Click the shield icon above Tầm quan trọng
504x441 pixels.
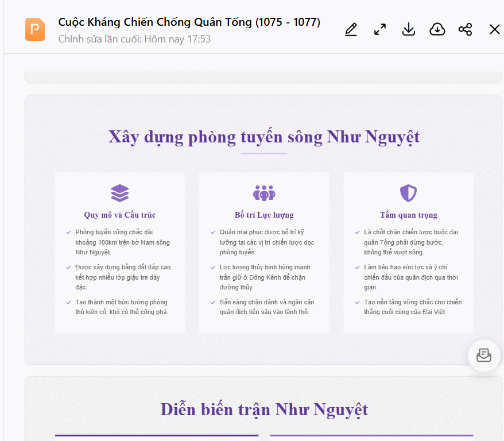[x=408, y=193]
